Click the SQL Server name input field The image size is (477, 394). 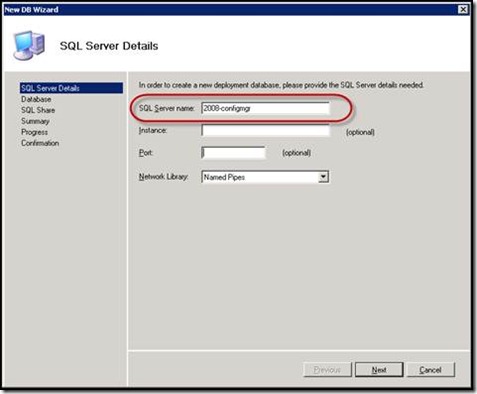(x=266, y=109)
